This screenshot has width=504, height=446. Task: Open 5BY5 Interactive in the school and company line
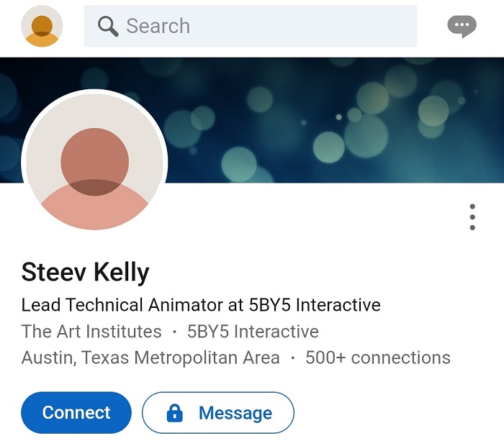point(253,332)
